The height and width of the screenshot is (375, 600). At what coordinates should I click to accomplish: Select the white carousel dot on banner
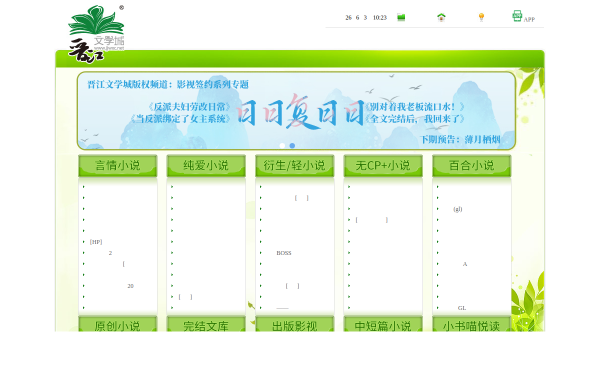pyautogui.click(x=282, y=146)
